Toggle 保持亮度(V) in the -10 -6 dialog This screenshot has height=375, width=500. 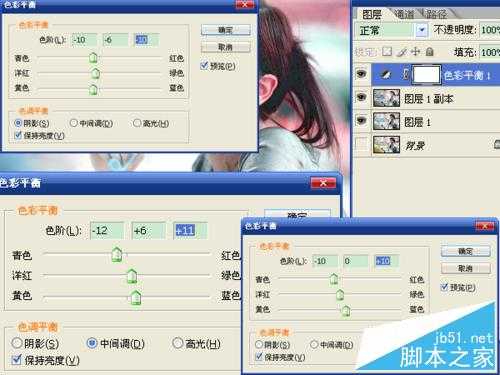pyautogui.click(x=18, y=135)
